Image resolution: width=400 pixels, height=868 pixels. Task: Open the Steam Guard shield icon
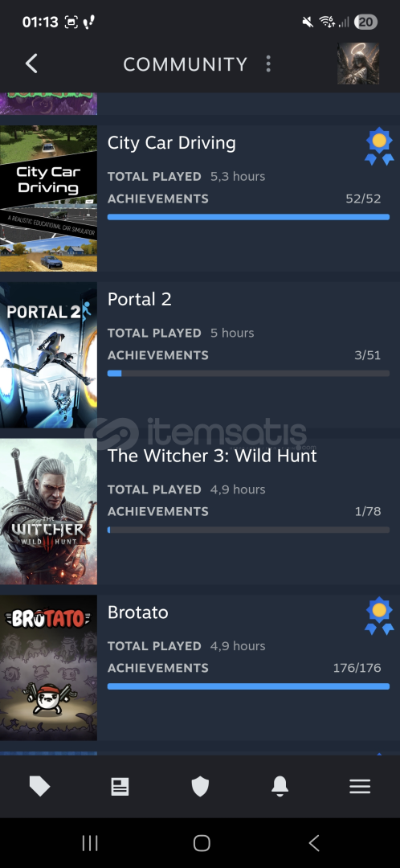click(200, 786)
